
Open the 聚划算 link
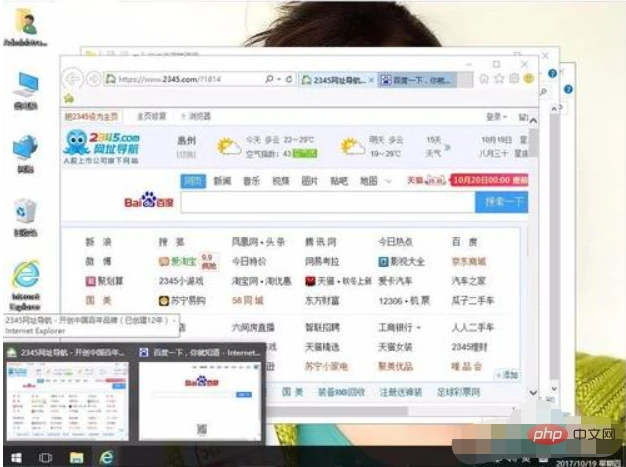click(x=105, y=281)
